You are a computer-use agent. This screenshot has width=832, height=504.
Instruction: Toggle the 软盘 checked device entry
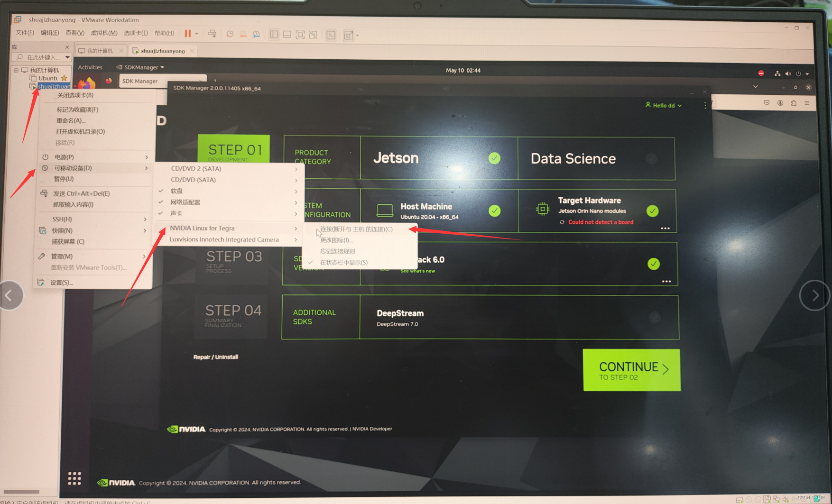(230, 191)
